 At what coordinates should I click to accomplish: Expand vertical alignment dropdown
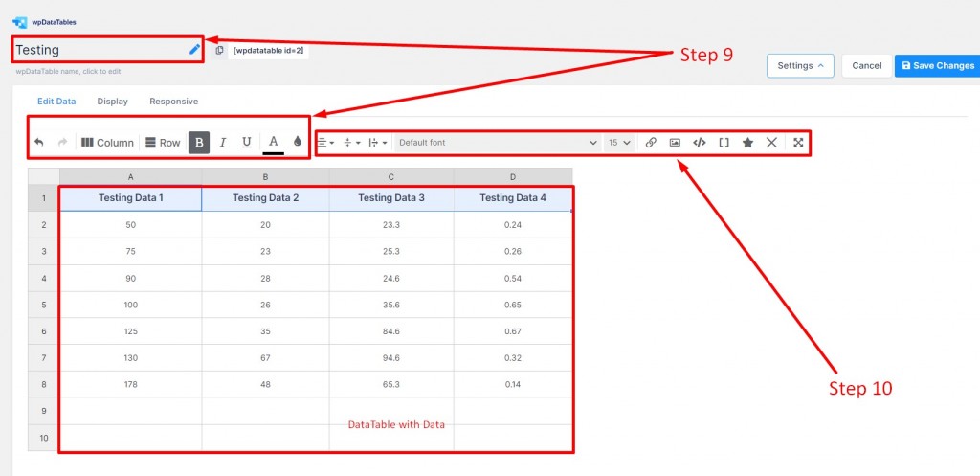point(352,143)
